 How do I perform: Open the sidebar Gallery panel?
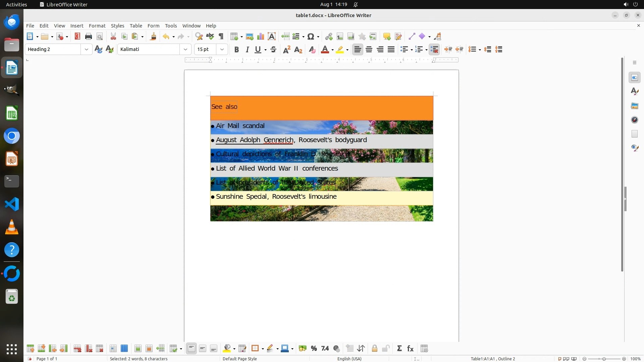point(635,106)
